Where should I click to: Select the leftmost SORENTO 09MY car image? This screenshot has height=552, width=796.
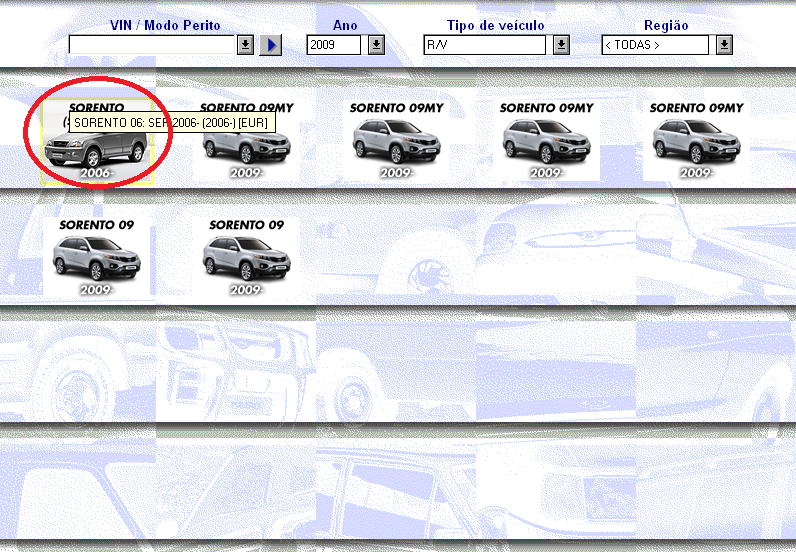click(247, 141)
